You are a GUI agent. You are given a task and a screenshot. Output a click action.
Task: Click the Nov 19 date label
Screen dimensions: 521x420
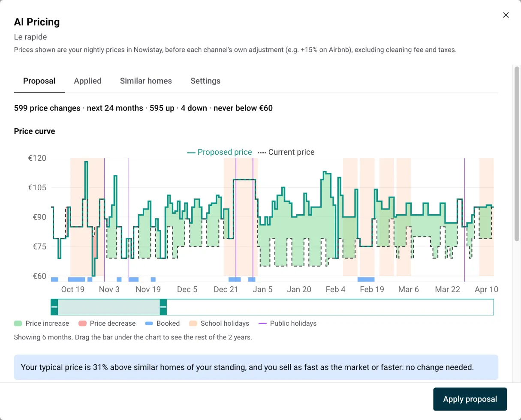coord(148,289)
